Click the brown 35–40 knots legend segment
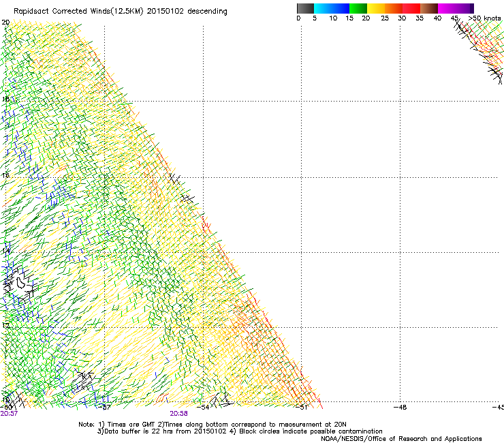 pyautogui.click(x=429, y=8)
